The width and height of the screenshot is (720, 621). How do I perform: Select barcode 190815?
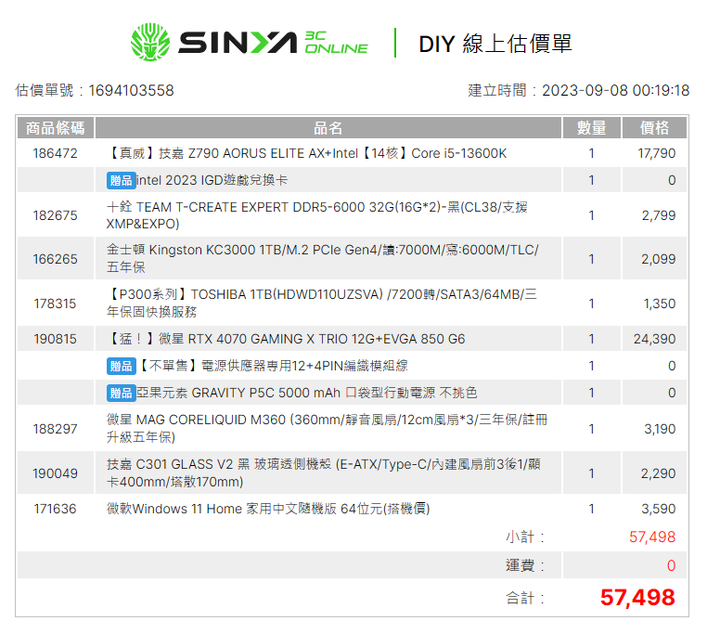pos(55,339)
